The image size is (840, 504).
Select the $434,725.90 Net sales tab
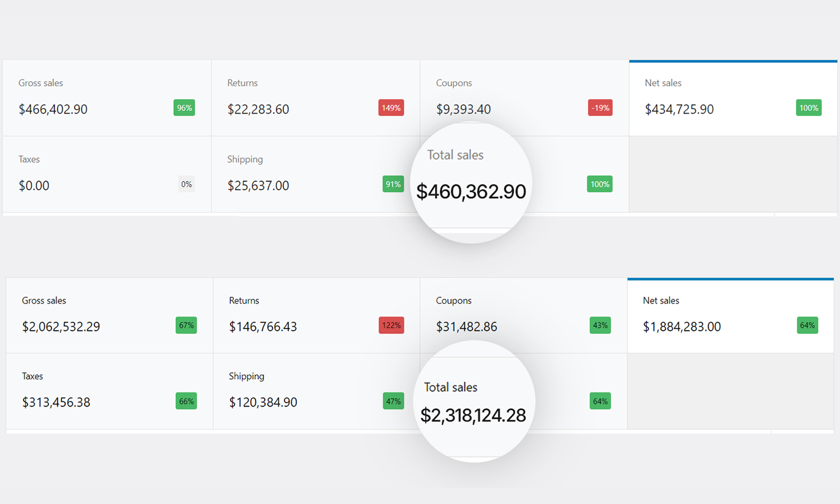733,98
